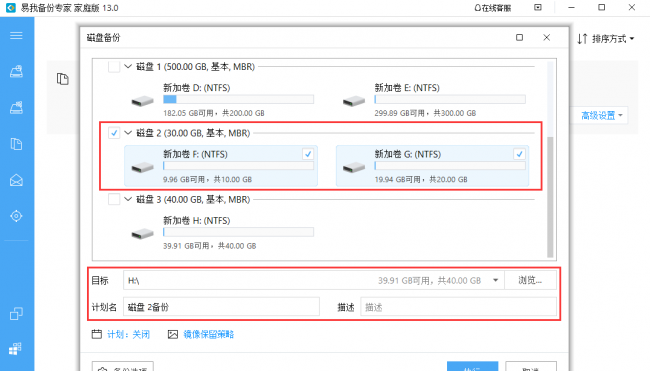Check the Disk 3 checkbox

click(114, 199)
